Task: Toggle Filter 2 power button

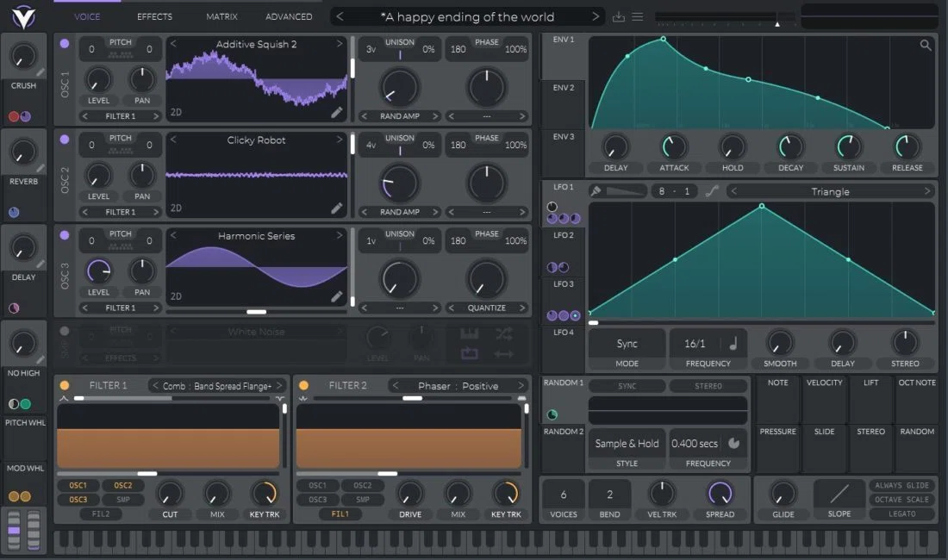Action: tap(303, 385)
